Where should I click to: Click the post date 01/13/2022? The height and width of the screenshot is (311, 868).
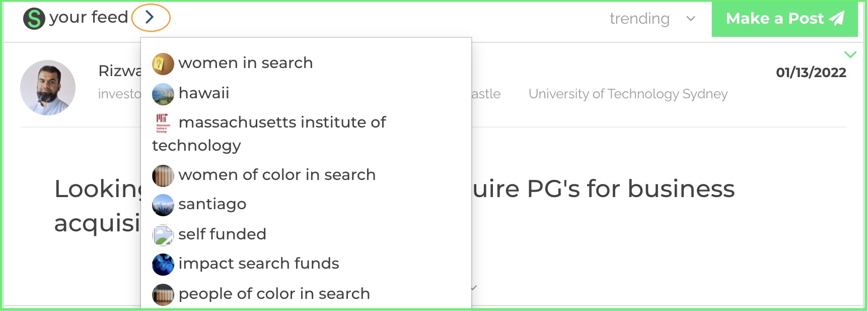pyautogui.click(x=811, y=73)
